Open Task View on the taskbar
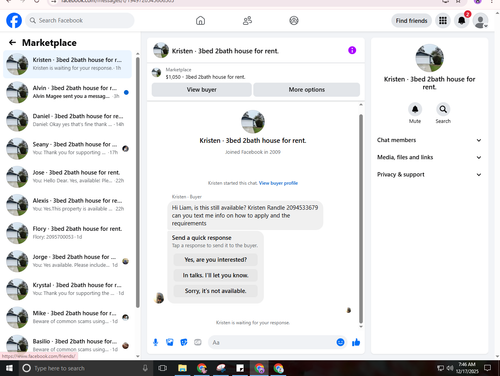This screenshot has width=500, height=376. (x=163, y=368)
